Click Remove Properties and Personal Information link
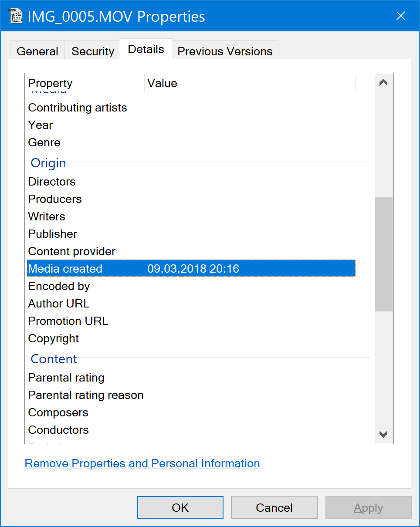 142,463
